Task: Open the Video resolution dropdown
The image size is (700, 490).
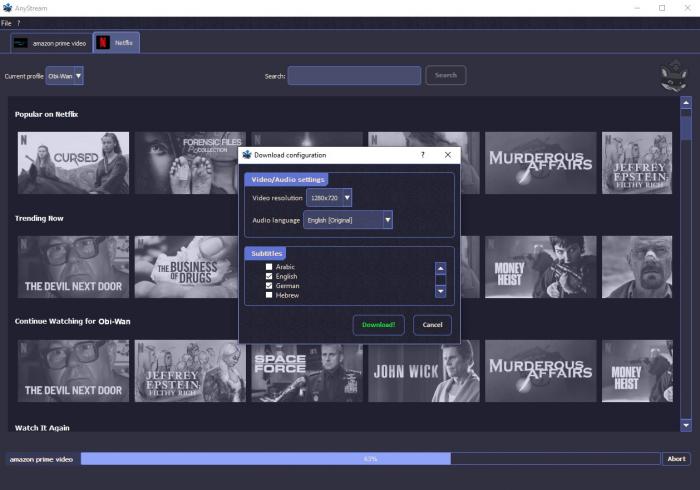Action: pos(329,198)
